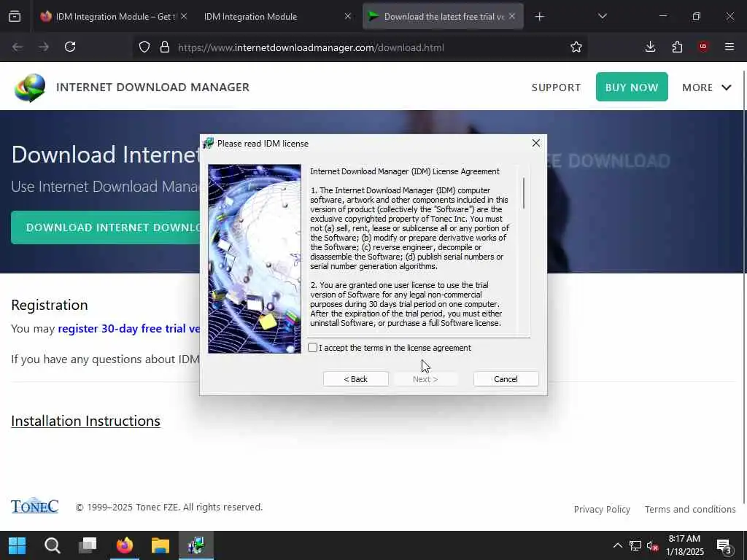The height and width of the screenshot is (560, 747).
Task: Click the Back button in the installer
Action: tap(356, 379)
